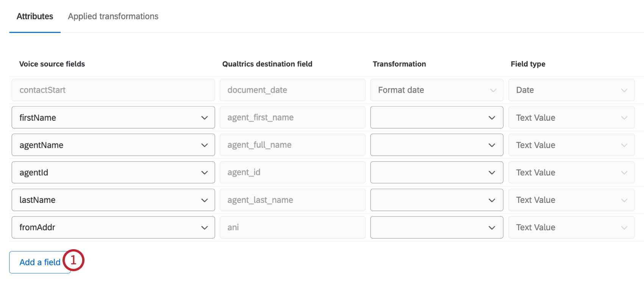Viewport: 644px width, 281px height.
Task: Open the fromAddr source field dropdown
Action: click(113, 227)
